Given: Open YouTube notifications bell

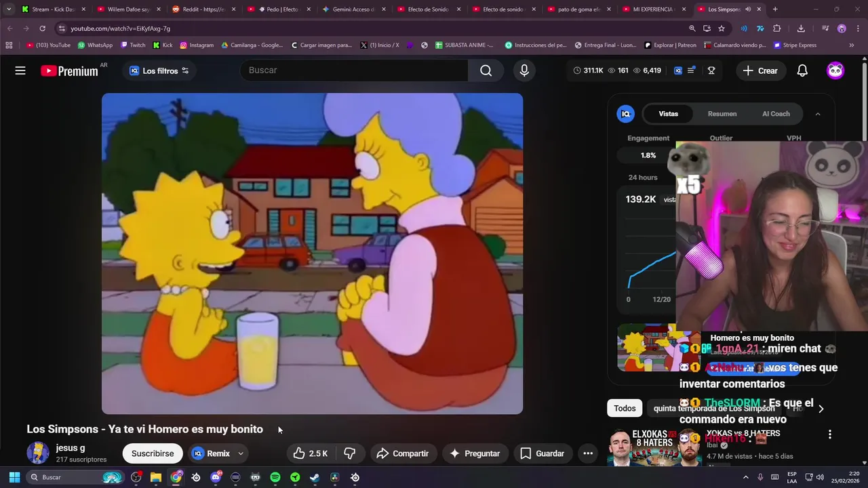Looking at the screenshot, I should (802, 70).
